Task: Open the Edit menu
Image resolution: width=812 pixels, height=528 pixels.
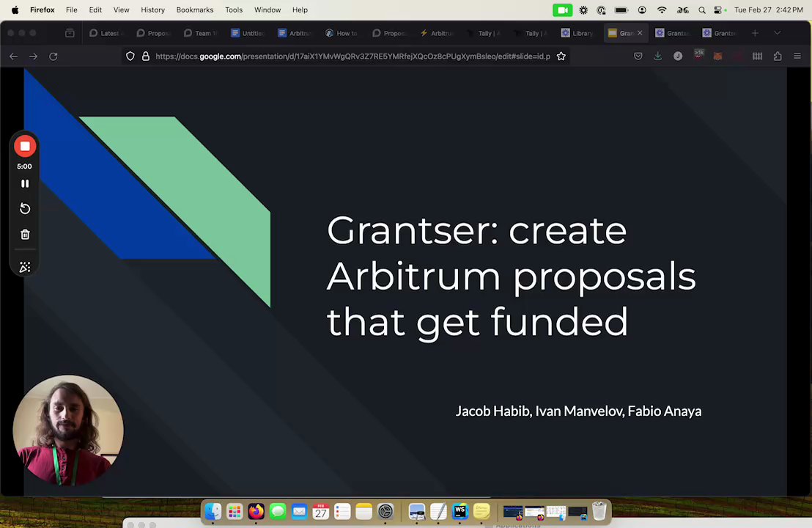Action: pyautogui.click(x=95, y=10)
